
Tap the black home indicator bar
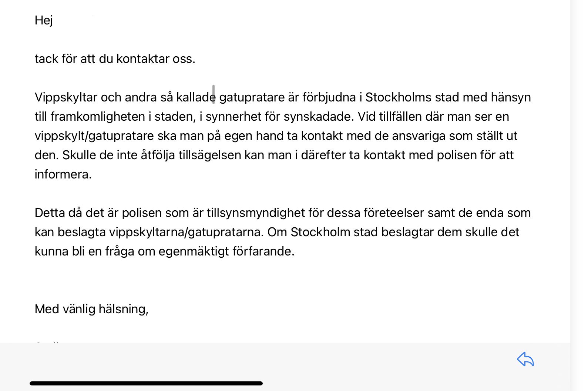(x=146, y=383)
